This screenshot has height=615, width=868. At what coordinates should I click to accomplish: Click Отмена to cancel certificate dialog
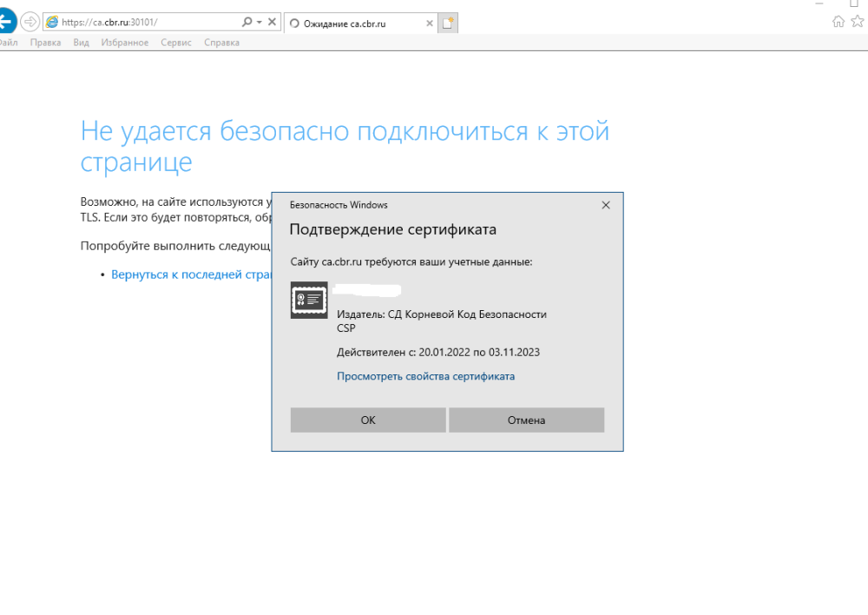click(527, 420)
